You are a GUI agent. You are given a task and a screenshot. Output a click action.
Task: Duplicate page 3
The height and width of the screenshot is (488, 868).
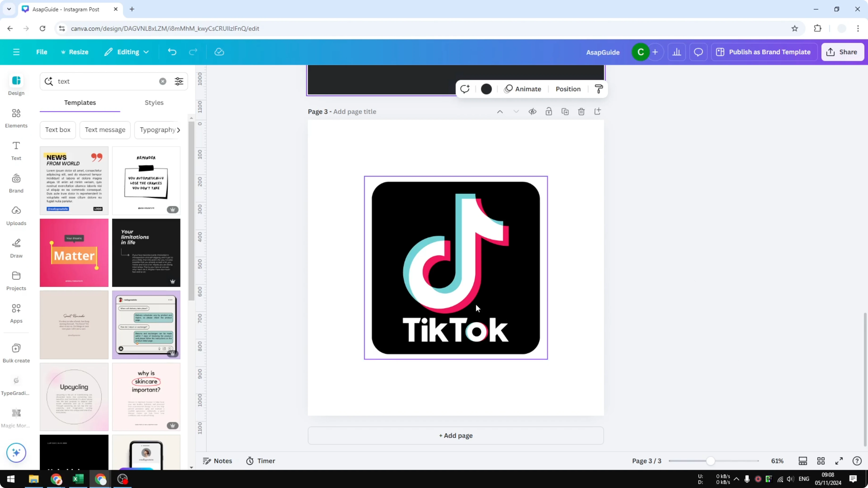point(565,112)
